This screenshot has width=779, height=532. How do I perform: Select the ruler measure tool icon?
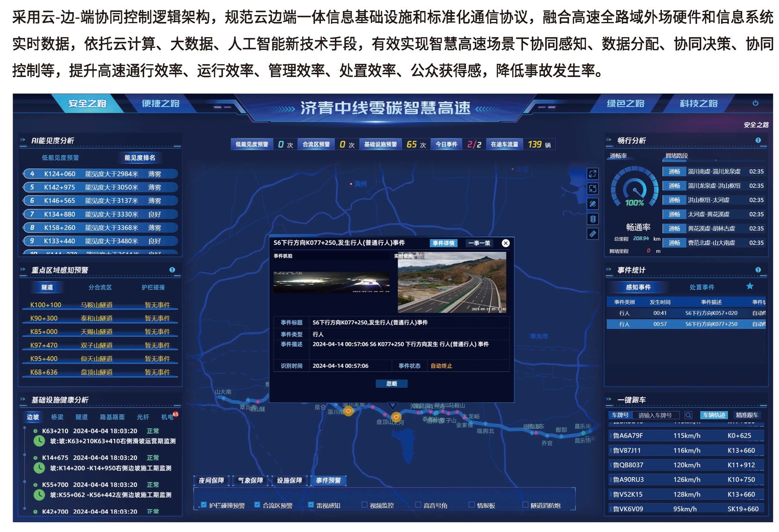592,234
